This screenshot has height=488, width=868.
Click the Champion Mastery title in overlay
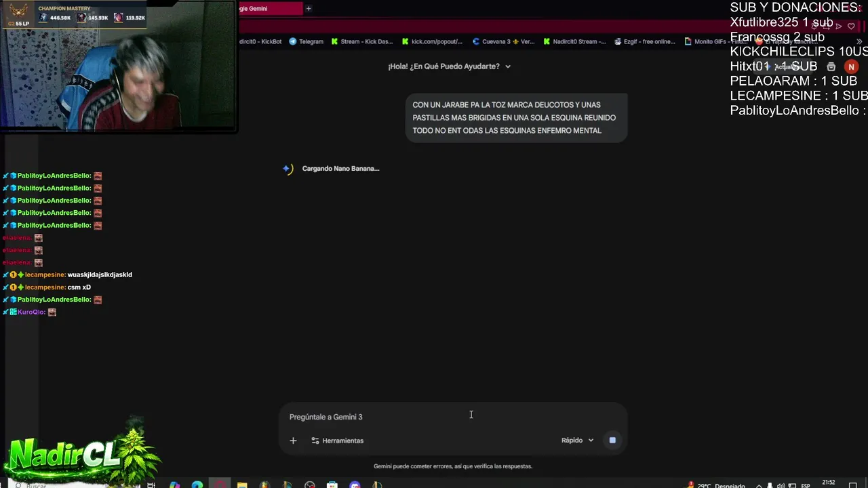coord(64,9)
